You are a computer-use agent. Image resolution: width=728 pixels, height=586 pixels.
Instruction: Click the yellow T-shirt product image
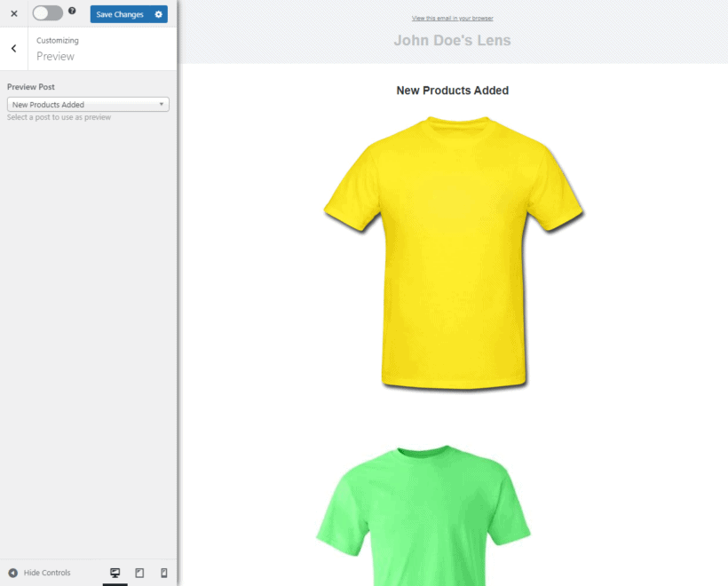click(452, 253)
